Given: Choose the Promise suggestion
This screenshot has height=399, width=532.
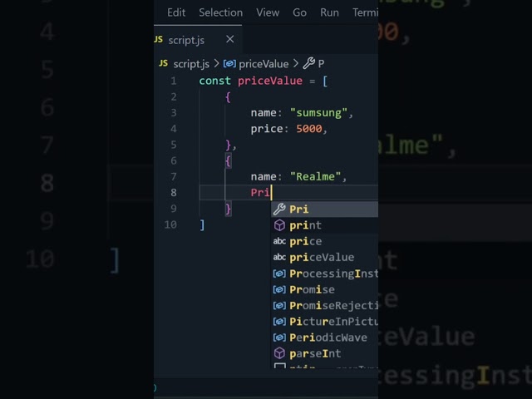Looking at the screenshot, I should pyautogui.click(x=325, y=289).
